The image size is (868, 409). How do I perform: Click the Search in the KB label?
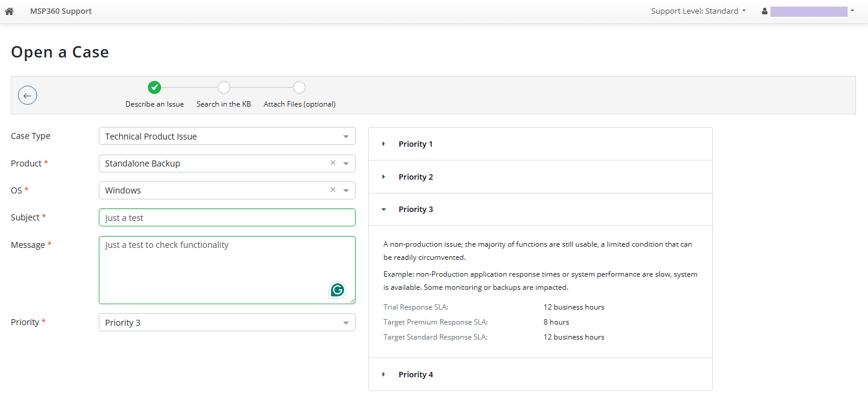pos(224,104)
